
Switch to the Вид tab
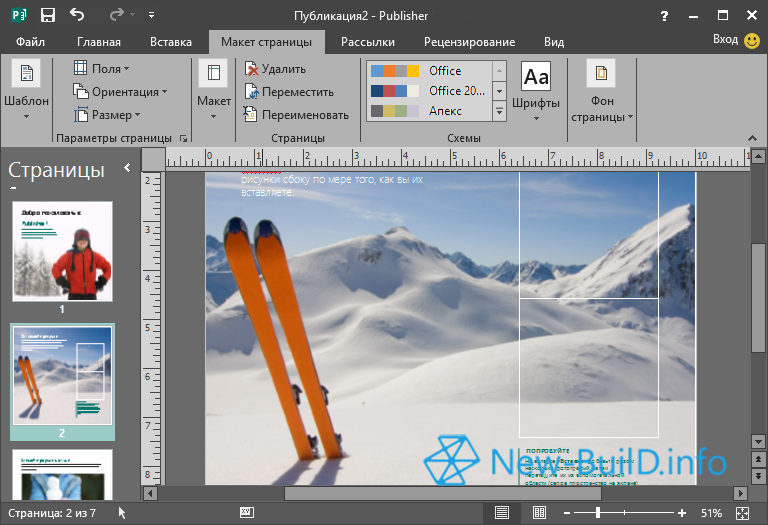[554, 42]
